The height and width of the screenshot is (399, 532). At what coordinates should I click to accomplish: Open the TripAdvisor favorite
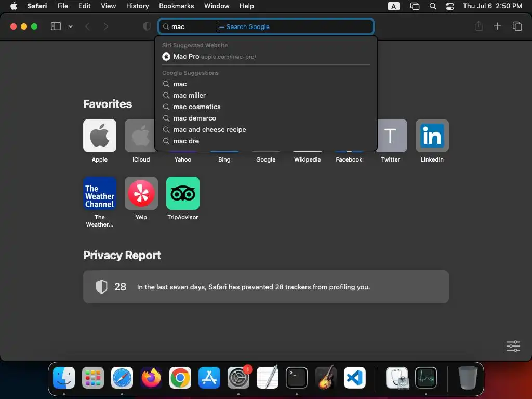pos(182,193)
